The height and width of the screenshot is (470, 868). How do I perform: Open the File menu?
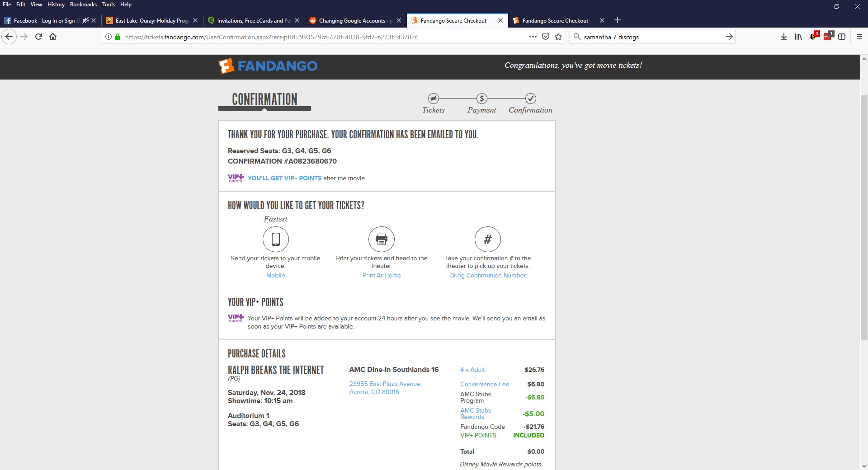click(x=7, y=5)
